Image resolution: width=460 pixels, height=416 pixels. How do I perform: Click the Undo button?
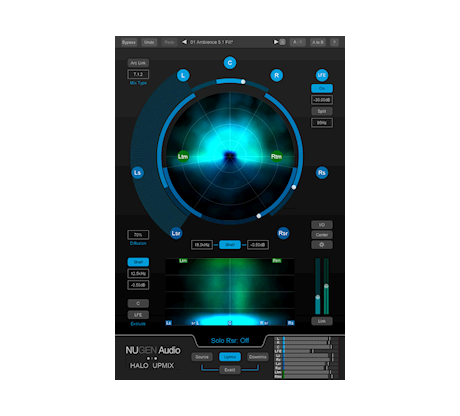click(149, 42)
